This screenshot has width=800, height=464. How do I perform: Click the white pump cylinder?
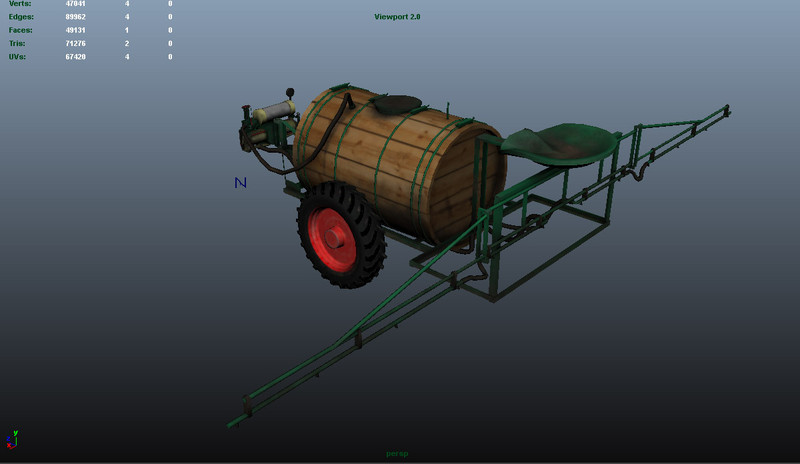pyautogui.click(x=272, y=115)
